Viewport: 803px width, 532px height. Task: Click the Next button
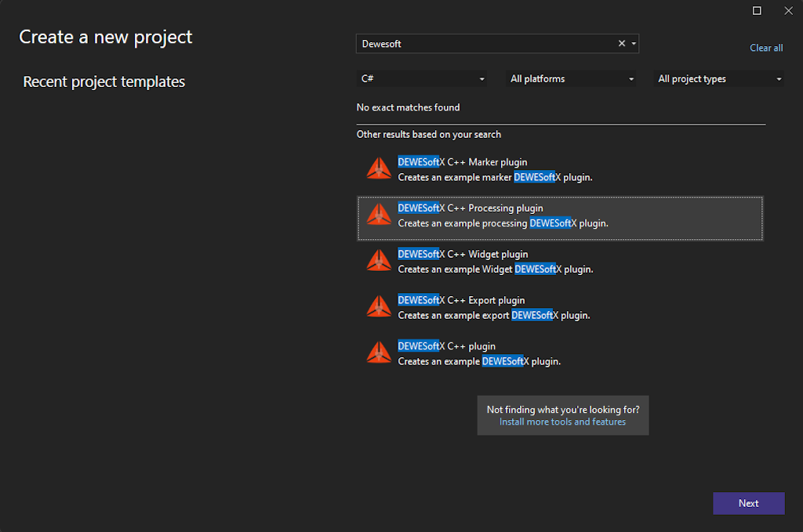[749, 503]
